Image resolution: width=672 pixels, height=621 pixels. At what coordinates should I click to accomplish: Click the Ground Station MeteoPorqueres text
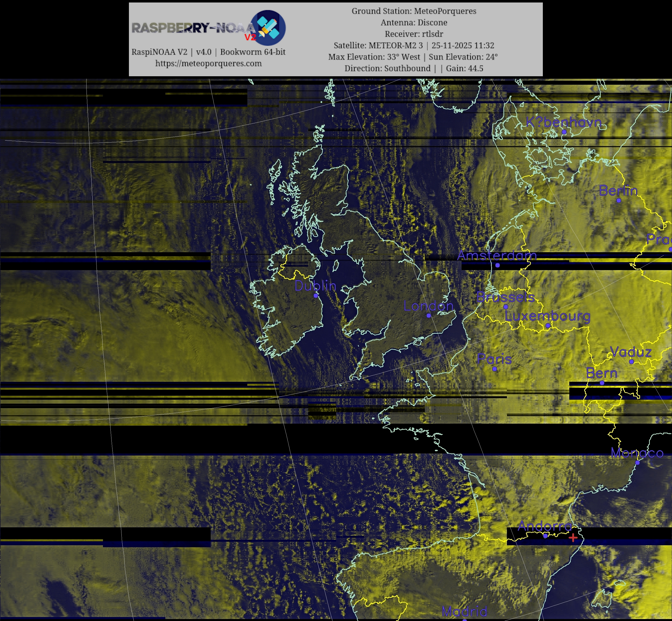pos(414,11)
